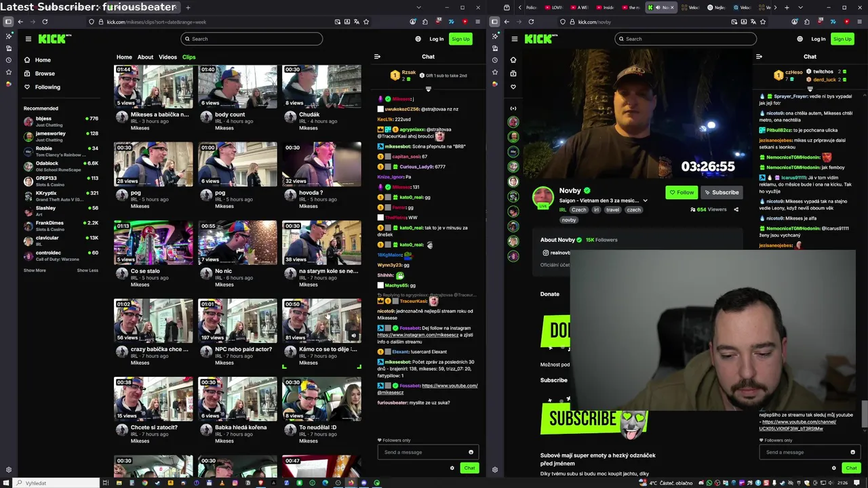Share Novby's stream via share icon
The image size is (868, 488).
point(736,209)
